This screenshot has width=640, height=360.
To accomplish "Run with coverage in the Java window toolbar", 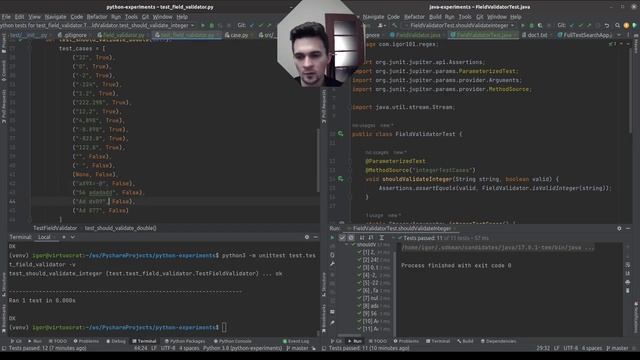I will click(x=540, y=25).
